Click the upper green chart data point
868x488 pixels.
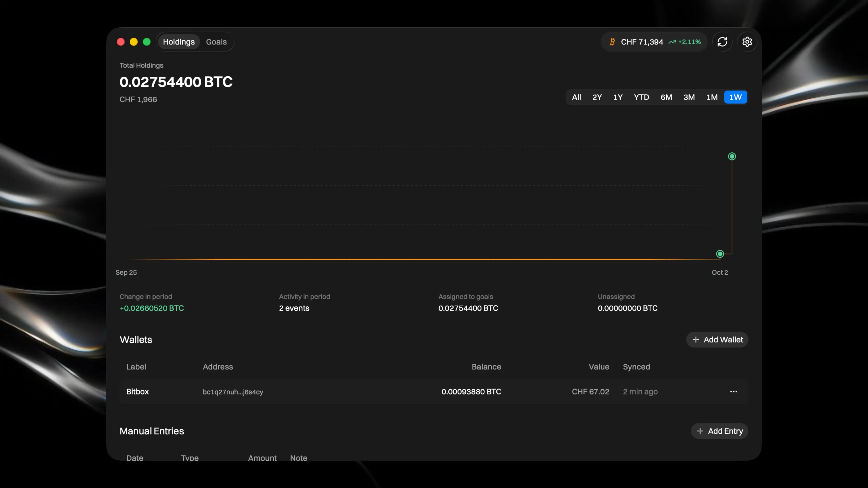point(732,156)
